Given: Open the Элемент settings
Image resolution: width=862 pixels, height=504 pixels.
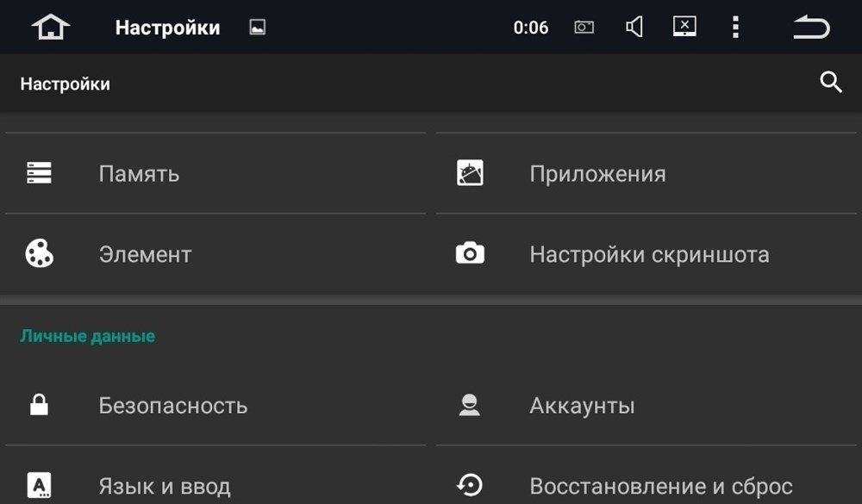Looking at the screenshot, I should pos(145,255).
